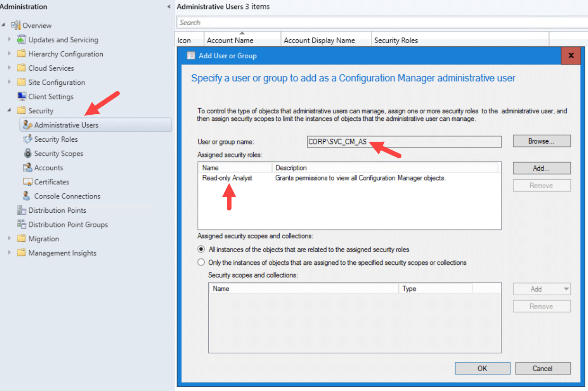Choose 'Only the instances of objects' option
Screen dimensions: 588x391
pos(201,262)
